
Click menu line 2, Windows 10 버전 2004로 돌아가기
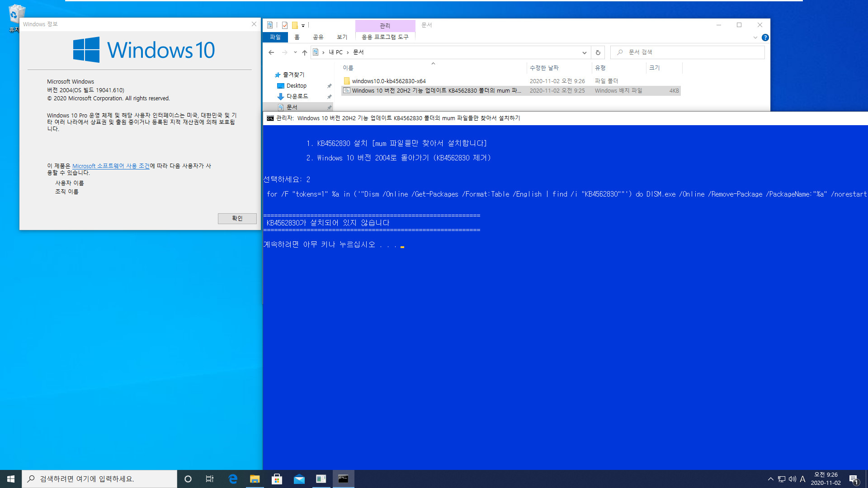click(399, 158)
